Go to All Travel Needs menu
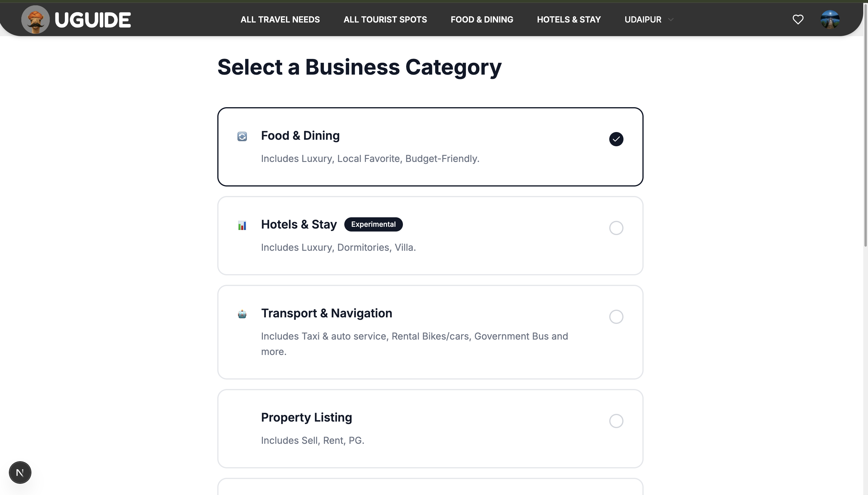The width and height of the screenshot is (868, 495). 280,20
